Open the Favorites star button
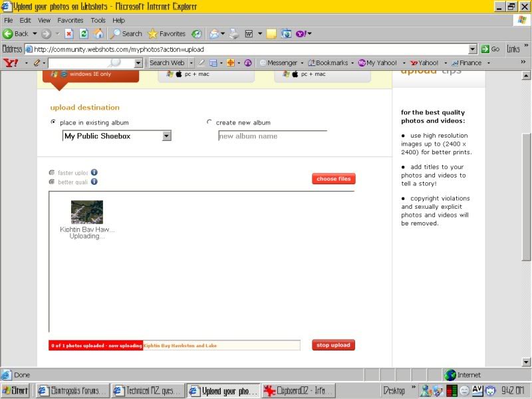This screenshot has height=399, width=532. [x=166, y=33]
